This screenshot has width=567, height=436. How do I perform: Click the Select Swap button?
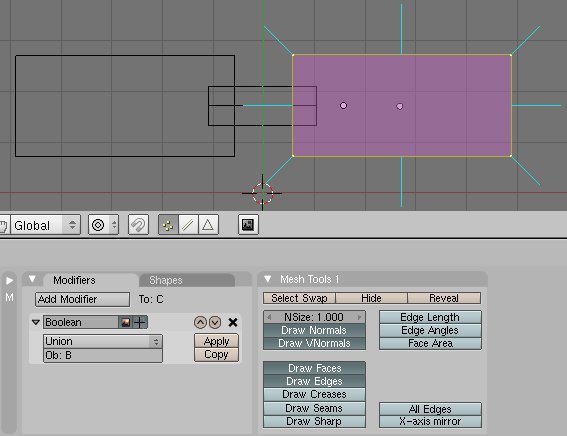pos(299,298)
